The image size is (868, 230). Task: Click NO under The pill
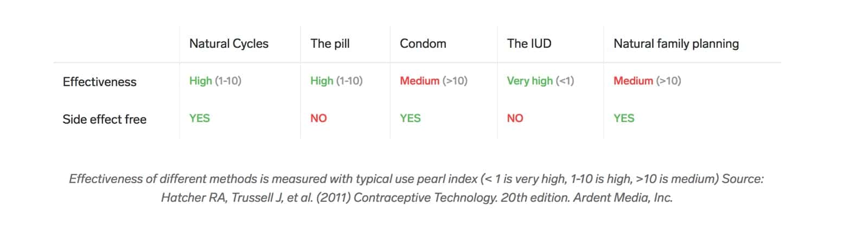318,118
